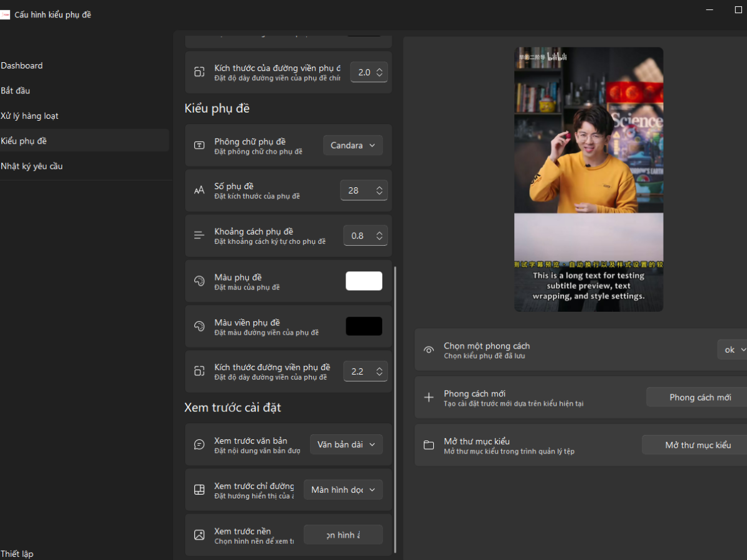Image resolution: width=747 pixels, height=560 pixels.
Task: Open the Candara font dropdown
Action: [352, 146]
